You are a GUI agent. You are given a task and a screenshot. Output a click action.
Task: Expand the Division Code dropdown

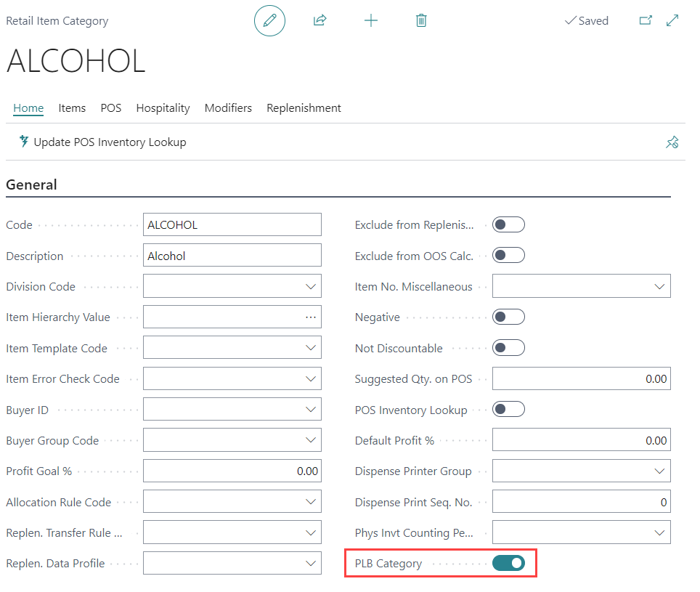click(311, 287)
